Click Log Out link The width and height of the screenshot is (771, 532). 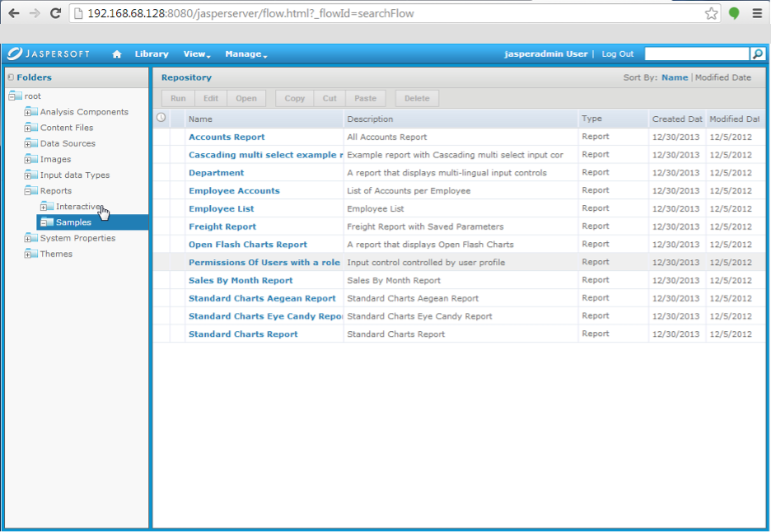pos(618,54)
